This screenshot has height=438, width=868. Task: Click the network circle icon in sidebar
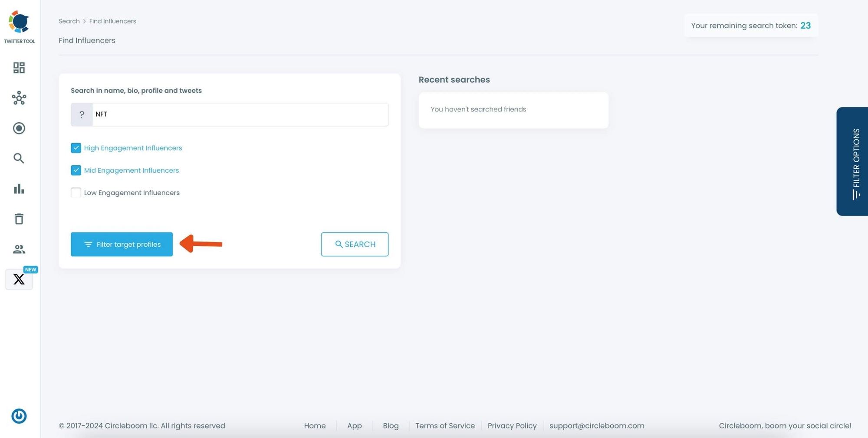(19, 98)
